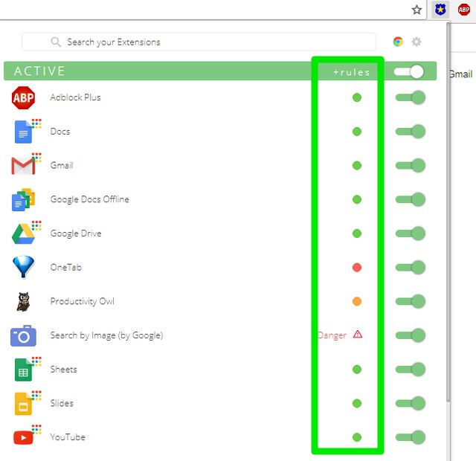
Task: Click the Adblock Plus name text
Action: [75, 97]
